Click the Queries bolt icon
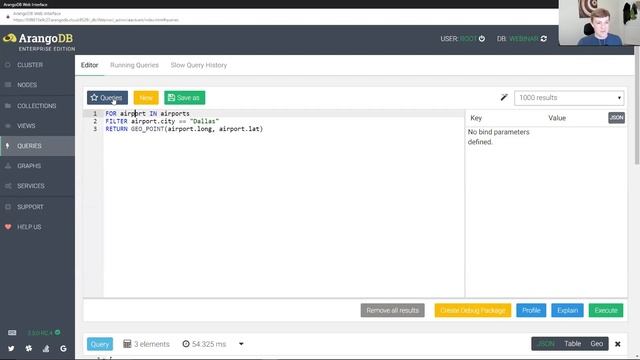The height and width of the screenshot is (360, 640). [8, 146]
